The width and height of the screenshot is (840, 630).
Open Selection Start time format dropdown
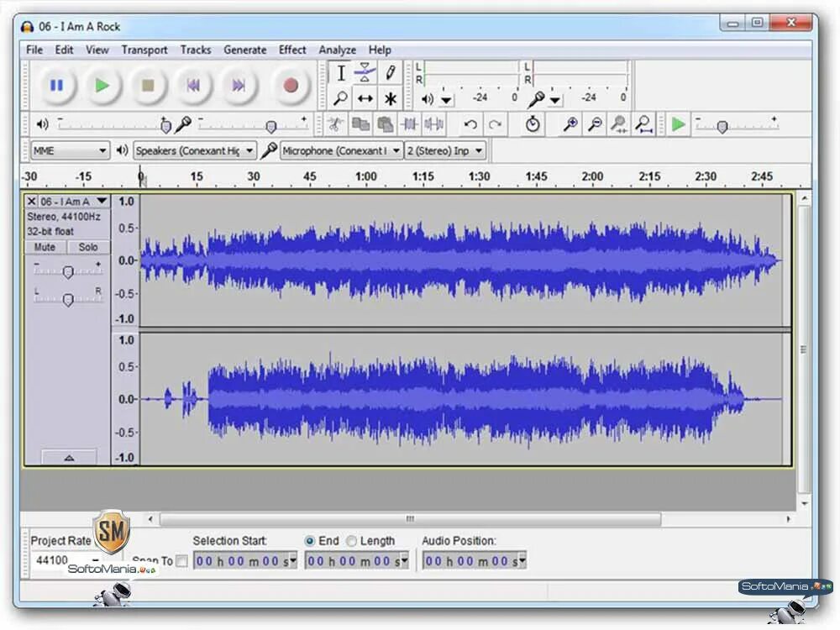click(293, 561)
